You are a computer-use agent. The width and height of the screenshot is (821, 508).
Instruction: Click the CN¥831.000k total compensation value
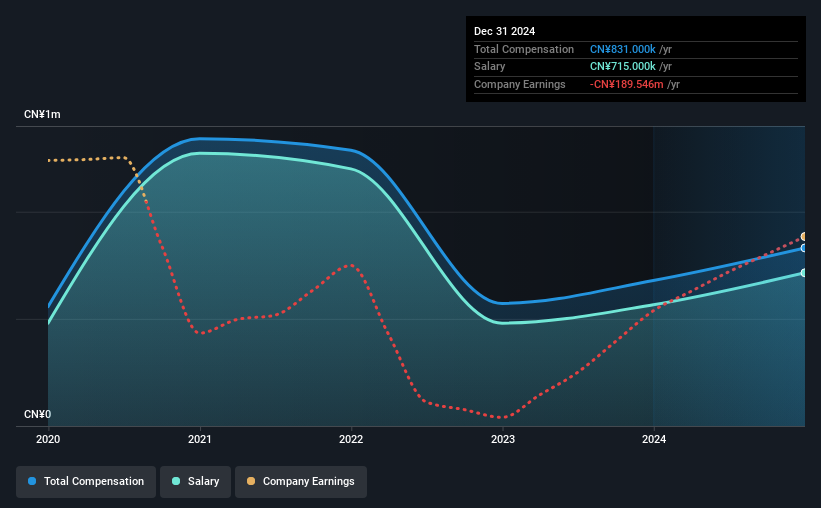623,49
